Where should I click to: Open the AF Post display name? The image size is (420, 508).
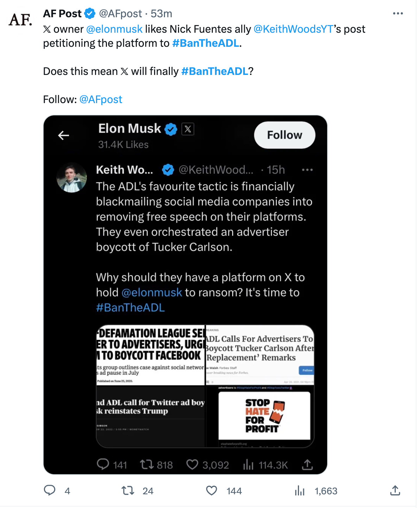tap(62, 14)
